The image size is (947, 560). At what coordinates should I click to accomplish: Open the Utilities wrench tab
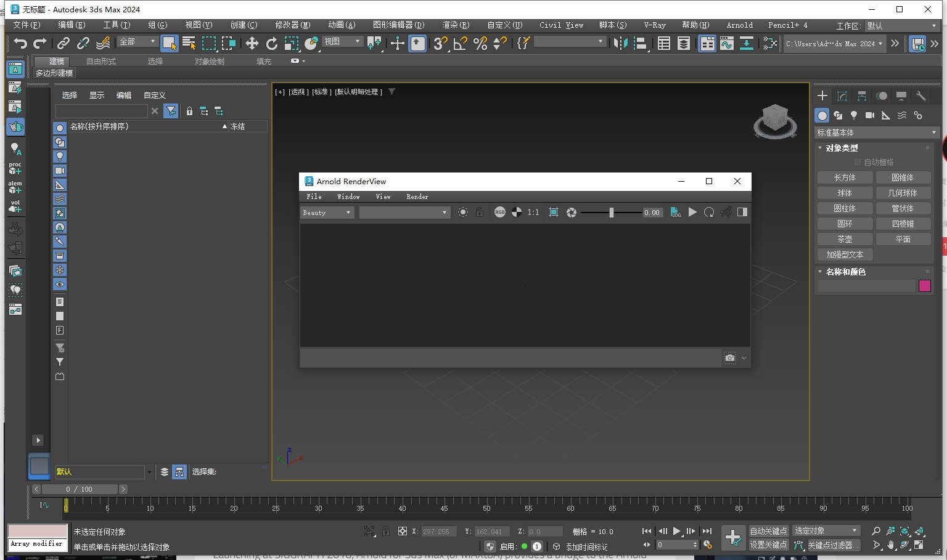(x=921, y=95)
